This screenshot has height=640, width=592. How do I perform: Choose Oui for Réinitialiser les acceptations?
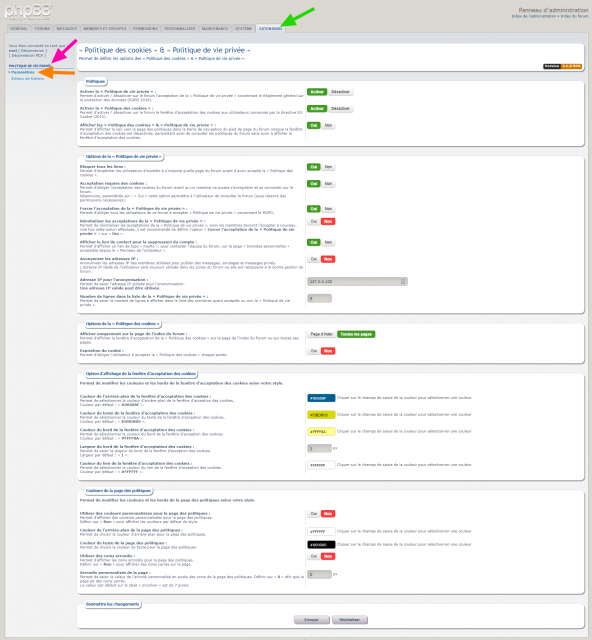click(x=314, y=222)
